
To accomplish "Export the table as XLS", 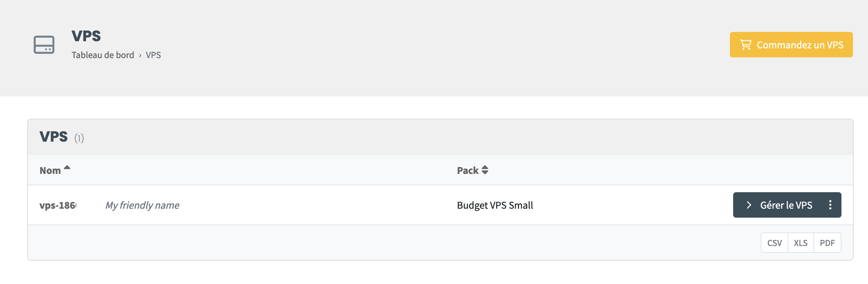I will pos(801,243).
